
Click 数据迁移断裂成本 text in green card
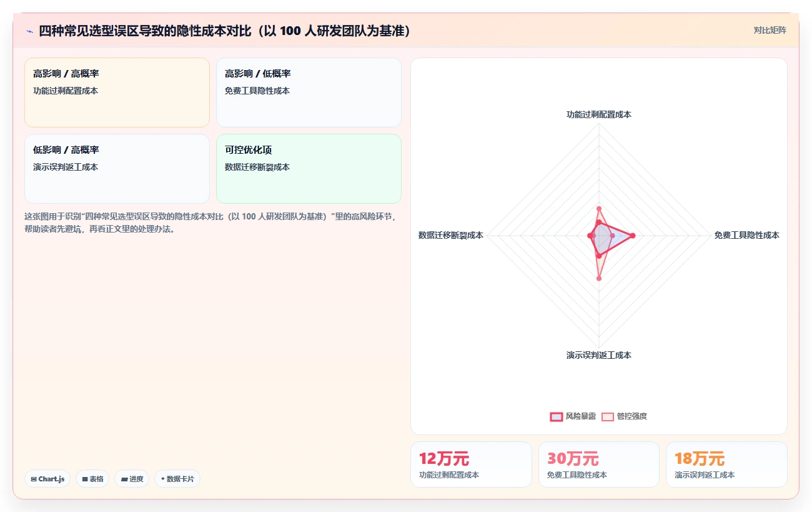(257, 167)
